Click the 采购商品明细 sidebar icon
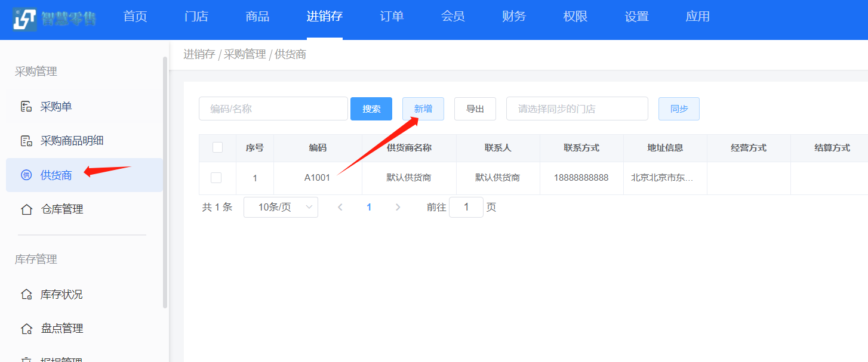 tap(26, 141)
